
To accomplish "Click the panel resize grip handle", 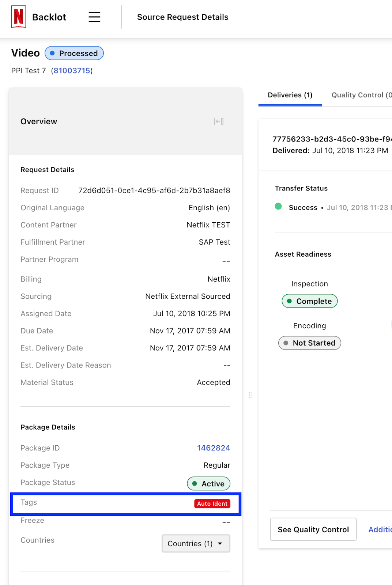I will pos(250,395).
